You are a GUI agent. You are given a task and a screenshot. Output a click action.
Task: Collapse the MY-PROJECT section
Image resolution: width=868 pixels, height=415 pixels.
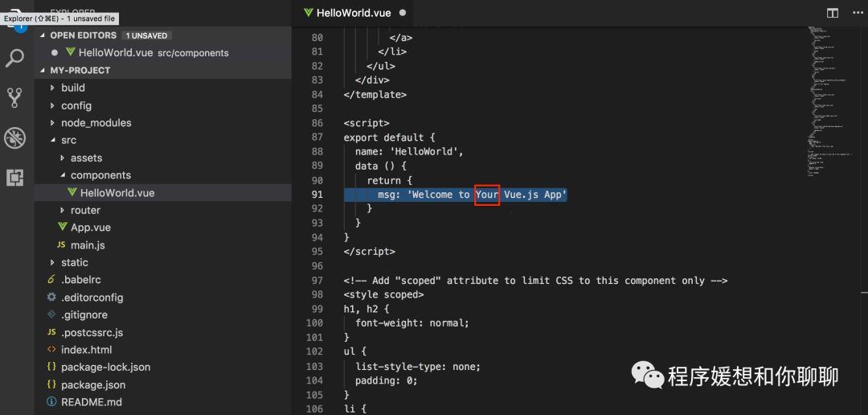[x=43, y=70]
